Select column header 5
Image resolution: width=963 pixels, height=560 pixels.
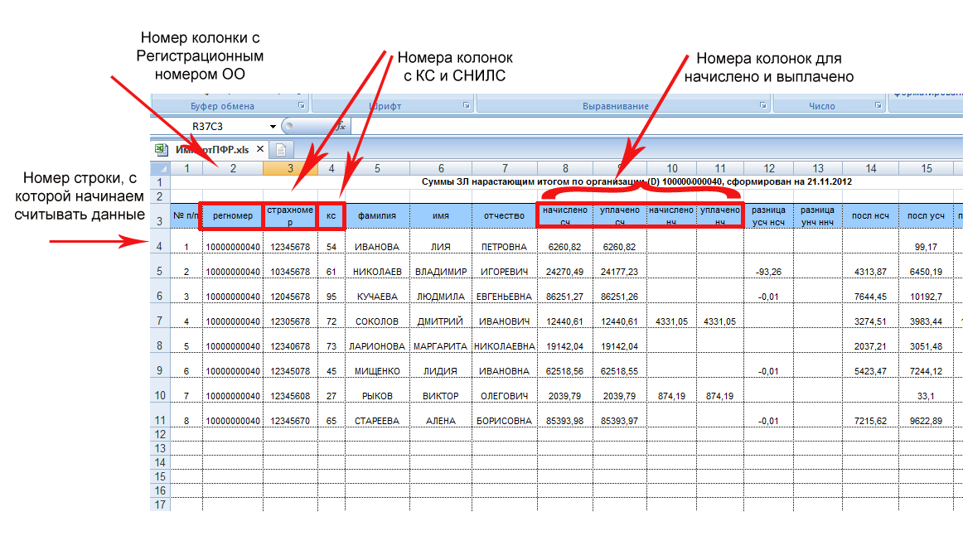[x=377, y=168]
